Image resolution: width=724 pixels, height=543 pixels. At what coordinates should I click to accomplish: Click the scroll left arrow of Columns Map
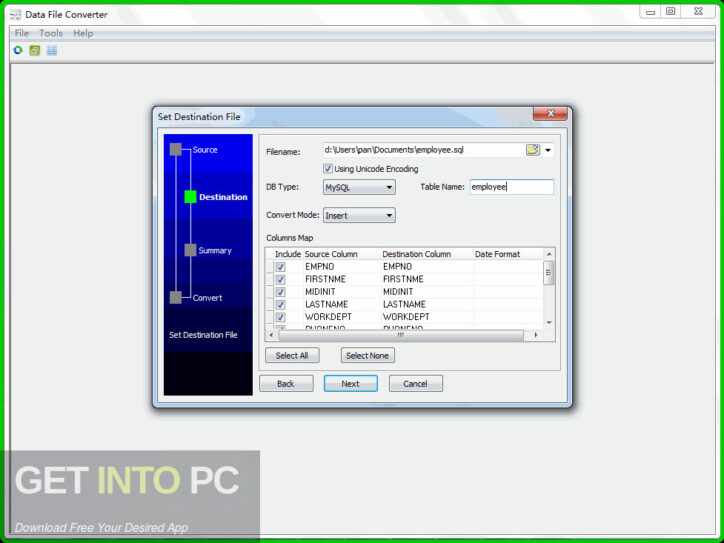tap(271, 335)
